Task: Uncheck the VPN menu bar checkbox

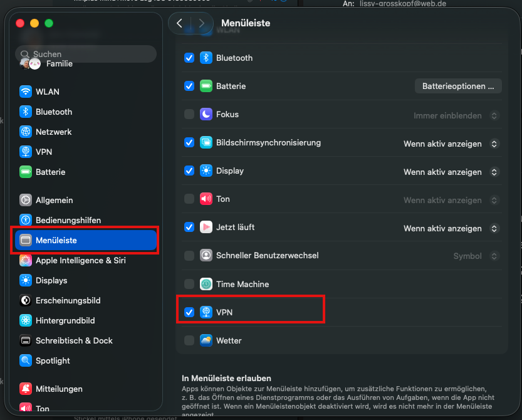Action: coord(189,312)
